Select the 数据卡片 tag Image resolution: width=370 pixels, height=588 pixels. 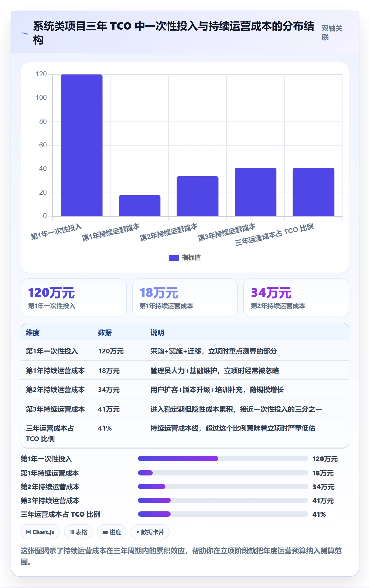[x=150, y=532]
